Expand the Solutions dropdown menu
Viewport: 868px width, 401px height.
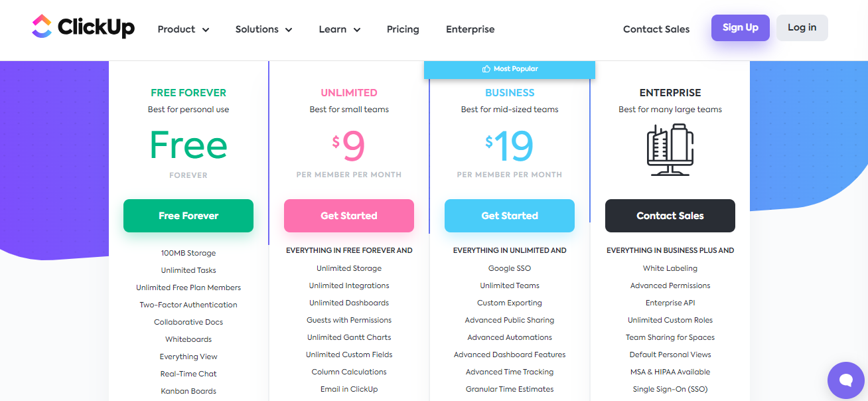click(263, 29)
